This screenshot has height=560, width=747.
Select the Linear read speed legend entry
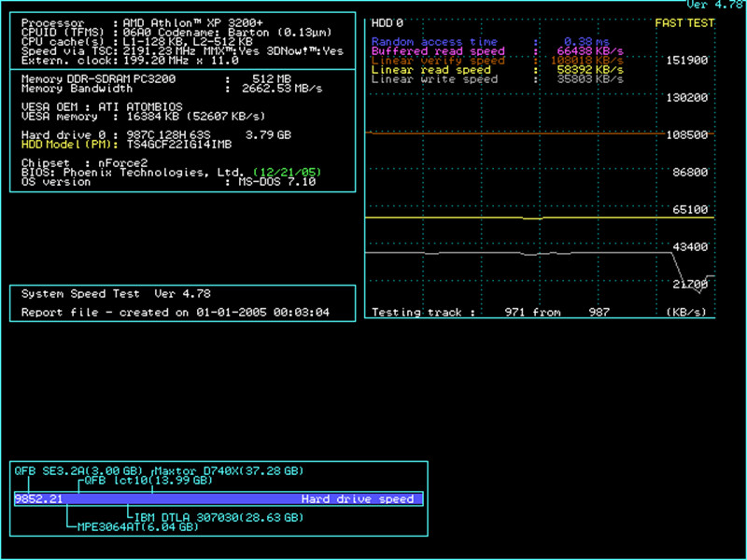[x=431, y=70]
